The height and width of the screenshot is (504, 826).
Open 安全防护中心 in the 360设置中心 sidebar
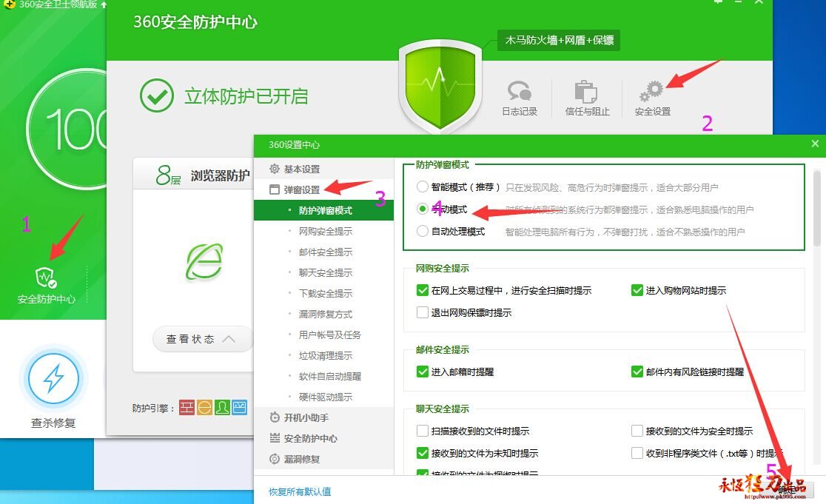[x=303, y=438]
